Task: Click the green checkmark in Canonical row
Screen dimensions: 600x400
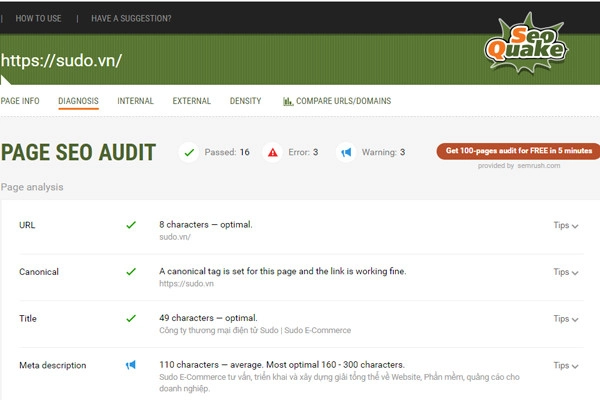Action: (131, 272)
